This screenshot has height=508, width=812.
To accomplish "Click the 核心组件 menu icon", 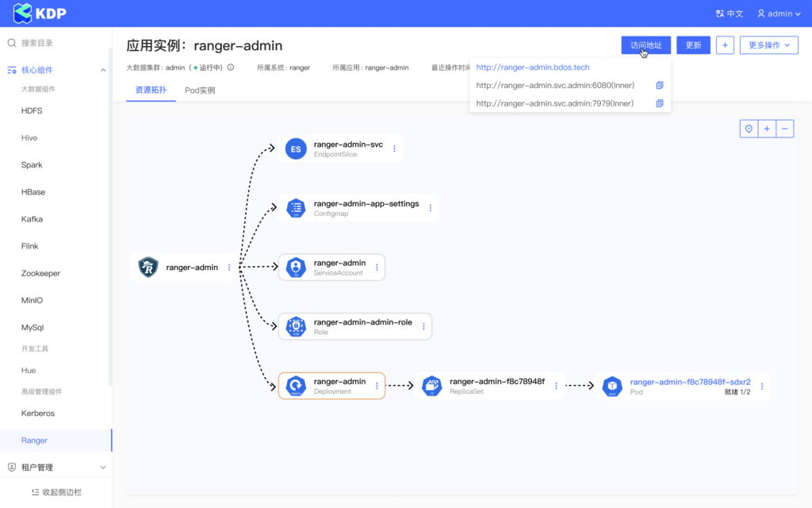I will (12, 70).
